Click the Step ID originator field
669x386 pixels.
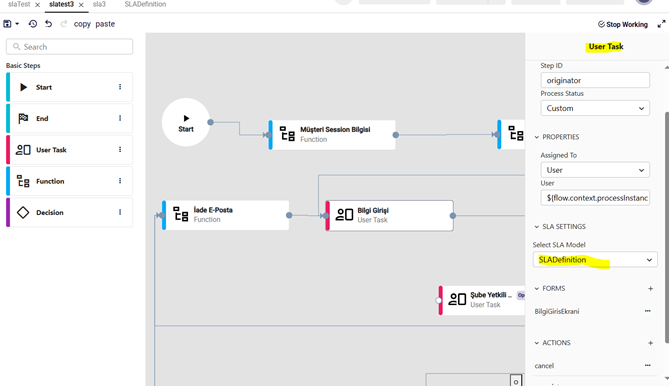coord(595,80)
